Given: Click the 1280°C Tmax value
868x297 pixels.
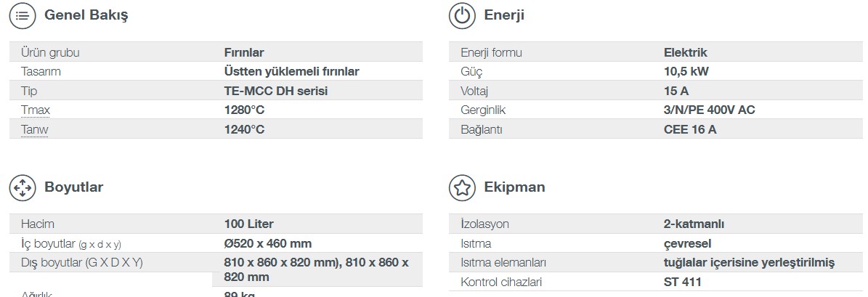Looking at the screenshot, I should [x=245, y=110].
